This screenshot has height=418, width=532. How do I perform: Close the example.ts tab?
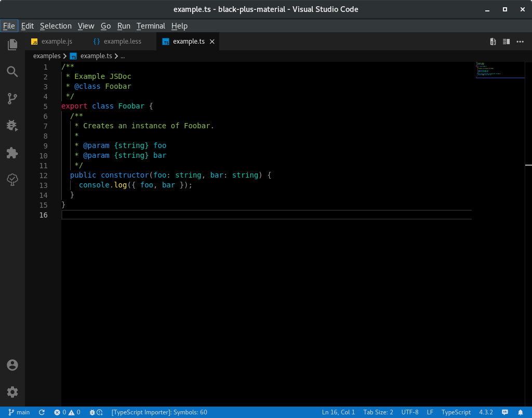pos(212,42)
